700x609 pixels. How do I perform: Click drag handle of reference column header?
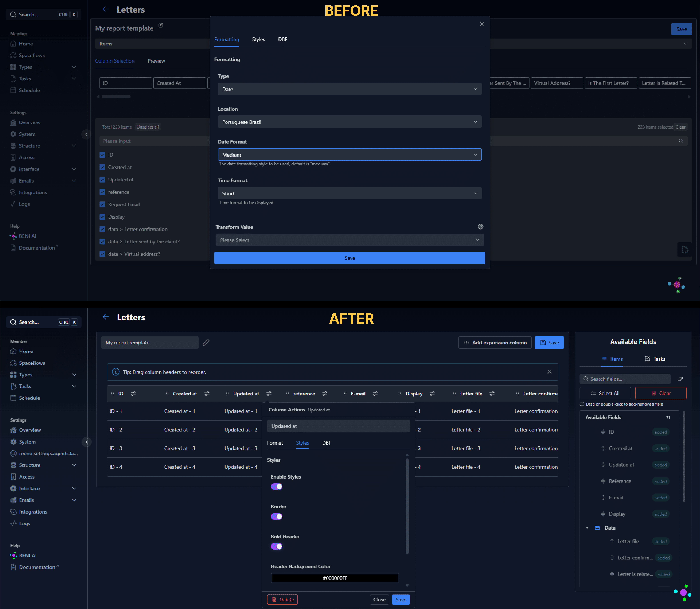point(288,393)
